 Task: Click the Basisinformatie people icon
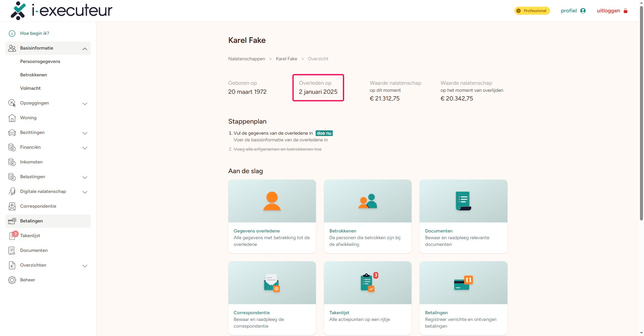tap(12, 48)
